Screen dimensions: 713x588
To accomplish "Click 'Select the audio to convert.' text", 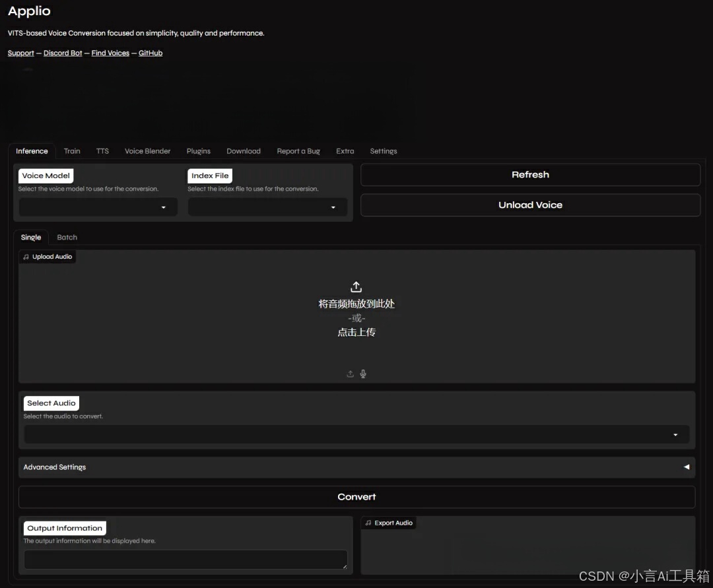I will click(63, 416).
